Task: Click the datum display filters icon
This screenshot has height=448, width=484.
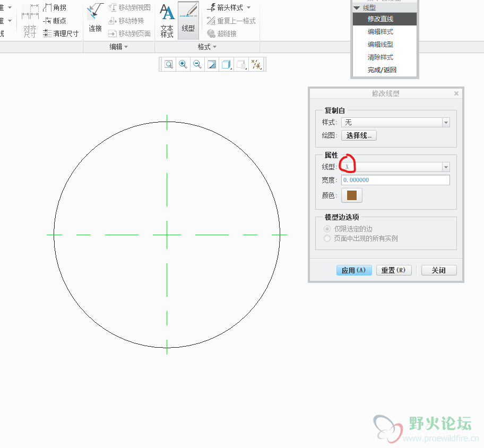Action: 256,64
